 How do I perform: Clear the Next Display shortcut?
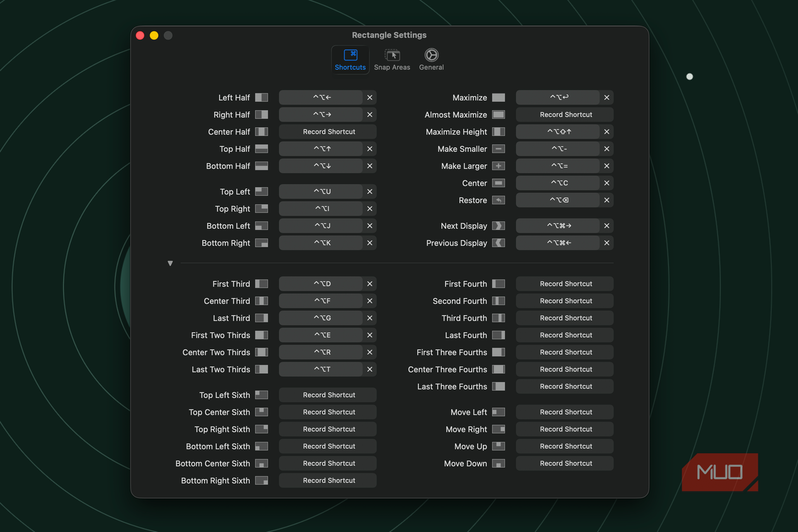click(607, 226)
